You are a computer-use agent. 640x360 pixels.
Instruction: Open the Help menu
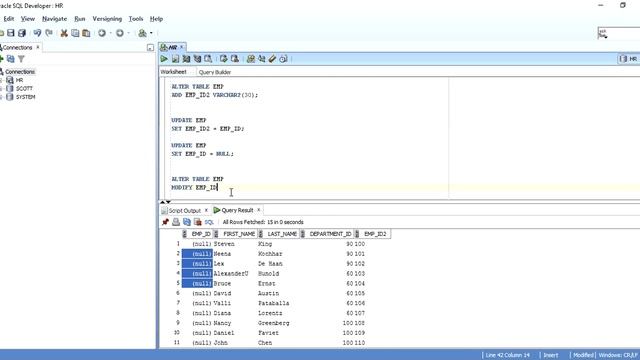pyautogui.click(x=156, y=19)
